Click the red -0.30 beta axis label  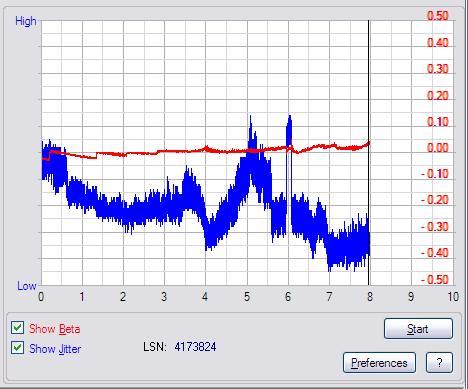point(435,227)
